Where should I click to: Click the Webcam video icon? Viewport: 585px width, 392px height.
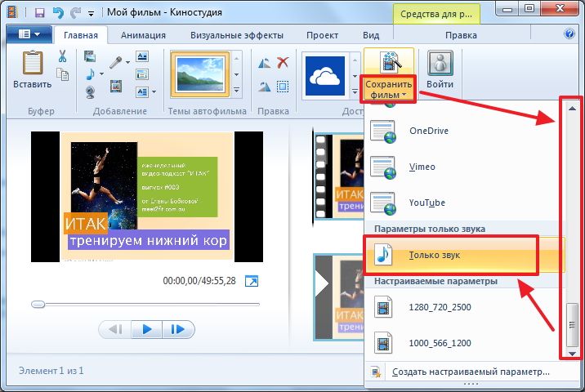coord(90,91)
